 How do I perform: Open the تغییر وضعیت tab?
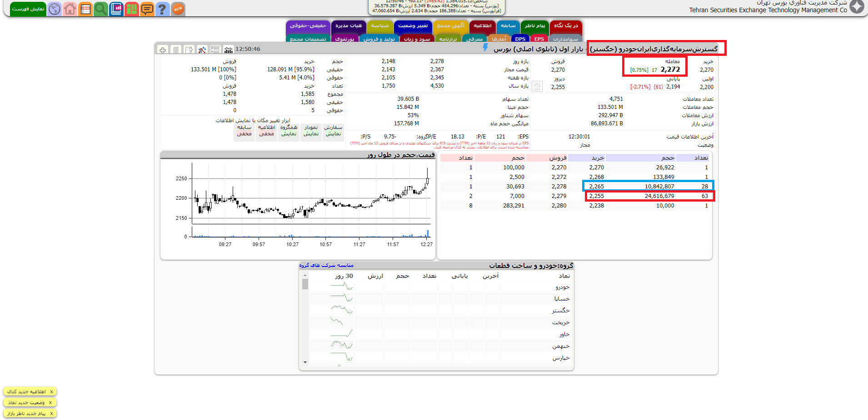coord(413,26)
